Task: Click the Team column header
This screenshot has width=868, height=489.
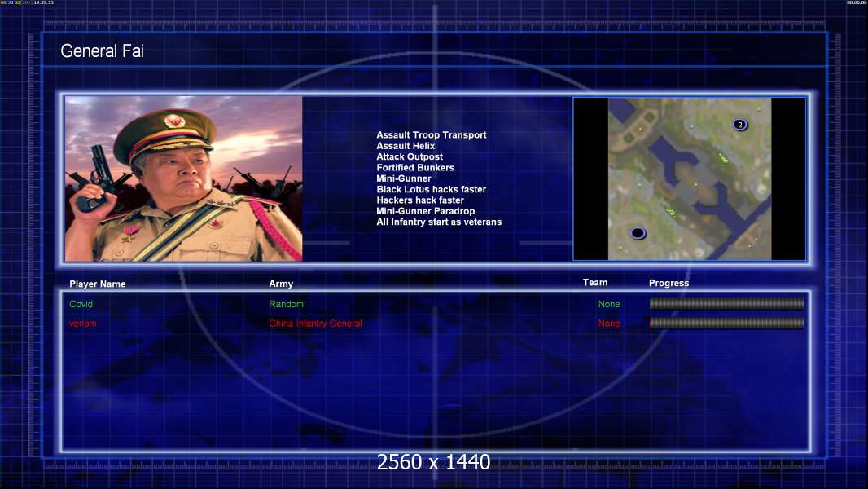Action: click(x=595, y=283)
